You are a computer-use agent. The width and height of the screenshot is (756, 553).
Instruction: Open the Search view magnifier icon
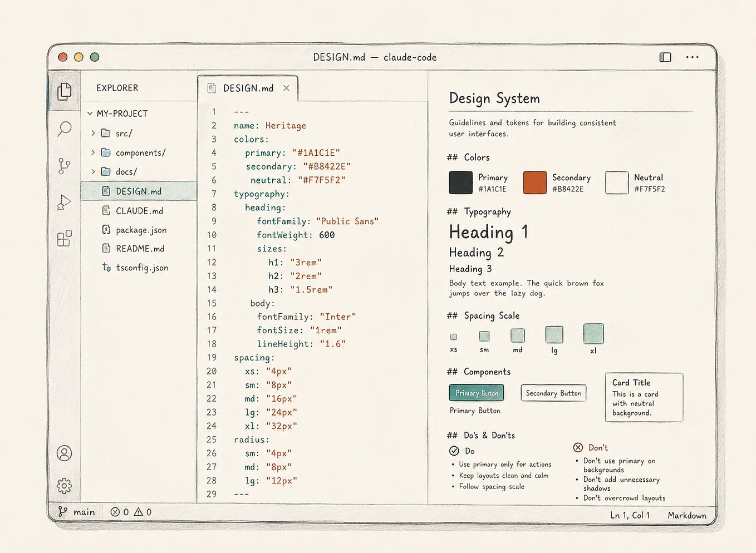tap(65, 129)
